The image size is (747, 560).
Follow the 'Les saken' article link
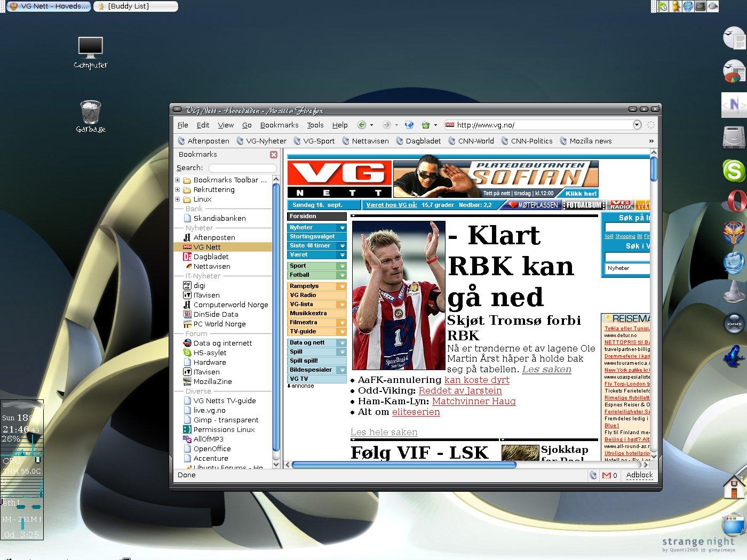click(x=546, y=369)
